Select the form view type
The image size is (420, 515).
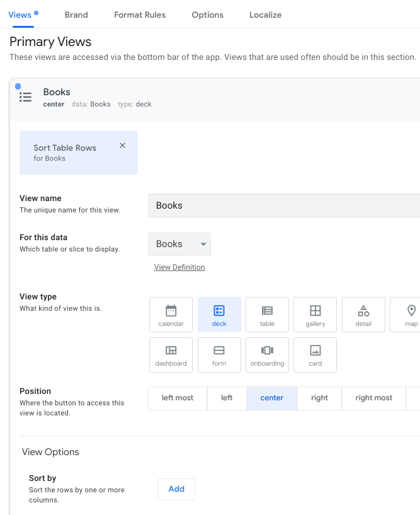pos(219,354)
